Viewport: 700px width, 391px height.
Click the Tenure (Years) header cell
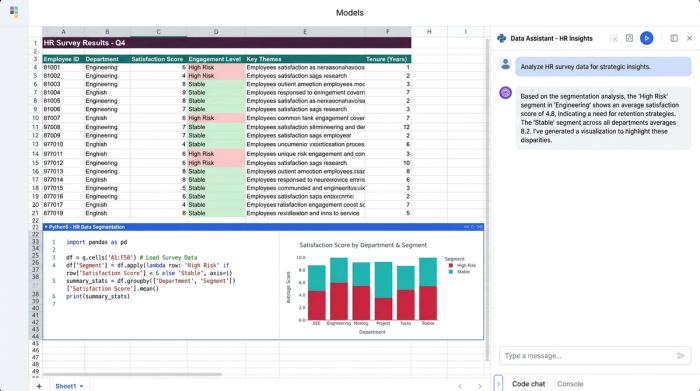coord(388,59)
